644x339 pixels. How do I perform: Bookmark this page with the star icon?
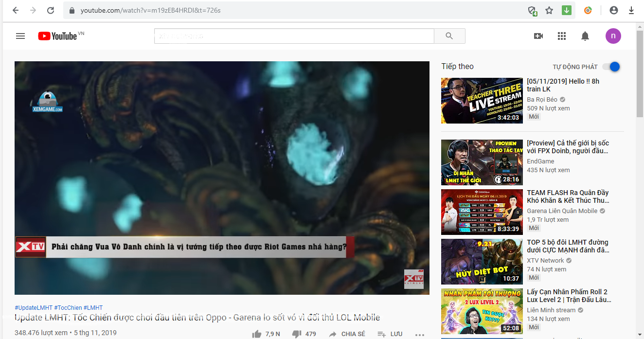pos(549,10)
